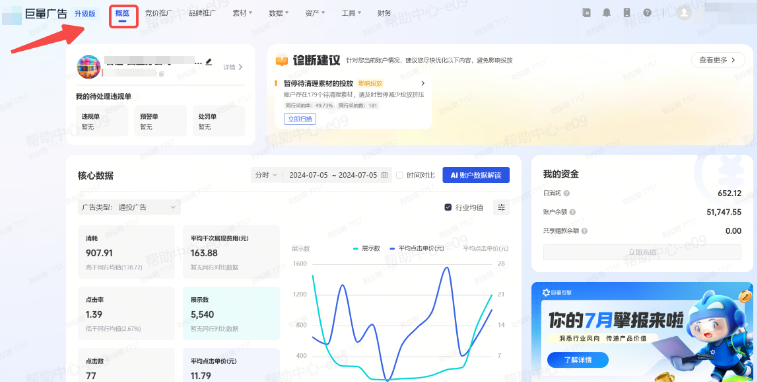The width and height of the screenshot is (757, 382).
Task: Expand the 暂停待清理素材的投放 suggestion arrow
Action: tap(423, 83)
